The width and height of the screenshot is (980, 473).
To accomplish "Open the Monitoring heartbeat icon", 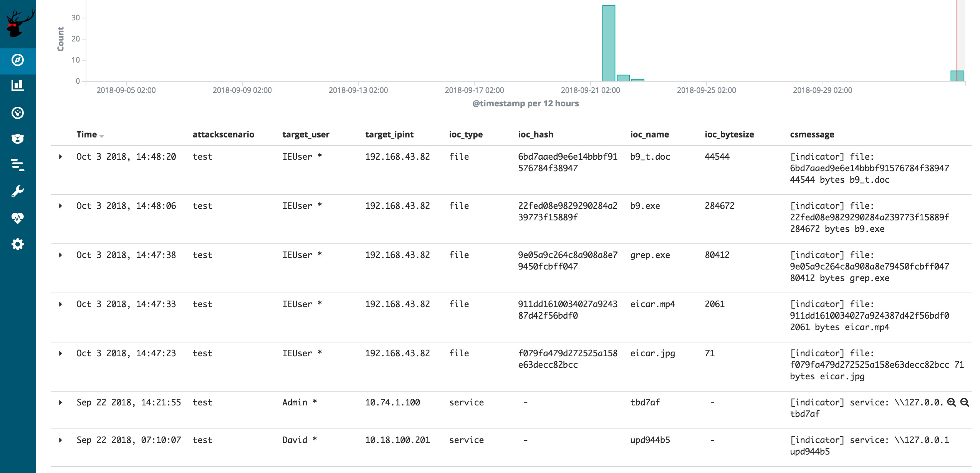I will 18,218.
